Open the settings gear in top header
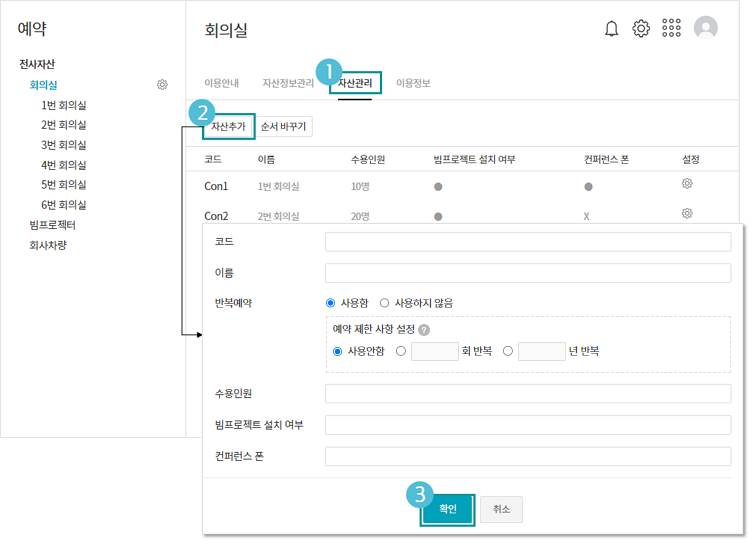The image size is (752, 544). click(641, 29)
